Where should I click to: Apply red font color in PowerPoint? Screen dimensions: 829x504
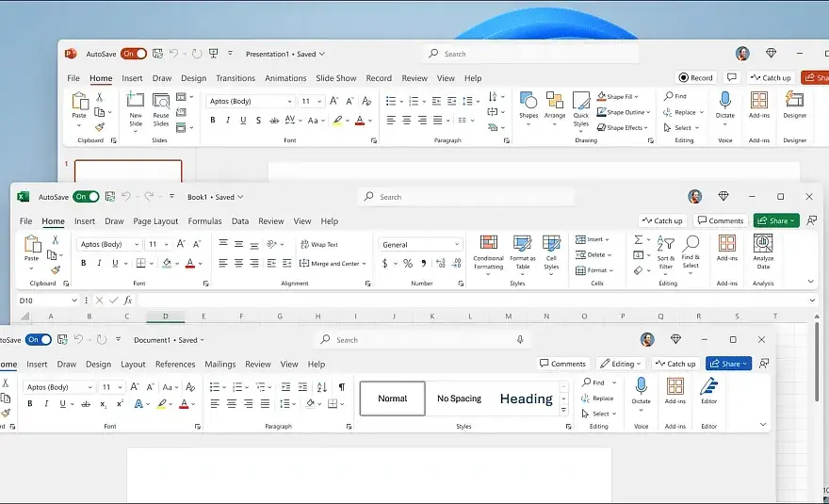360,121
